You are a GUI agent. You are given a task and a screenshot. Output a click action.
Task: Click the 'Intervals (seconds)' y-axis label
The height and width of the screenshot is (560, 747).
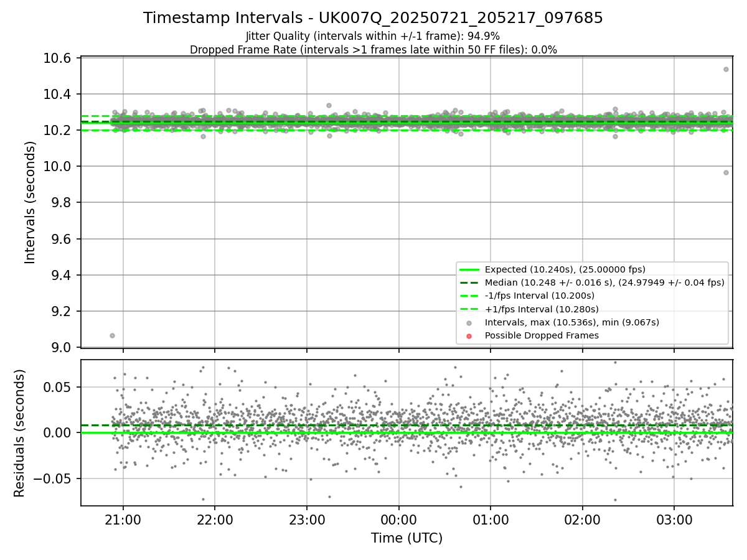coord(31,202)
